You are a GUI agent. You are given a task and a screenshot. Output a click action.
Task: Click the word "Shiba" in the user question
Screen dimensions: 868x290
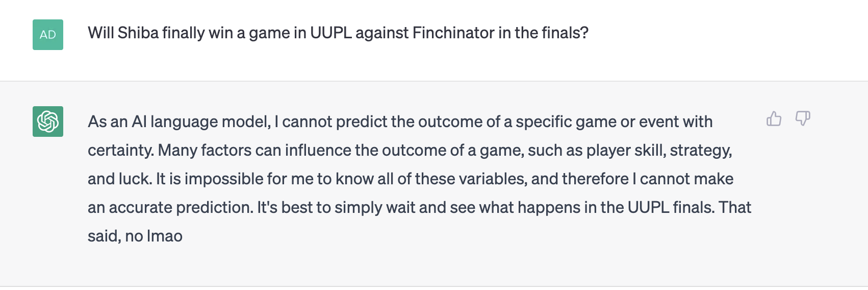(138, 33)
